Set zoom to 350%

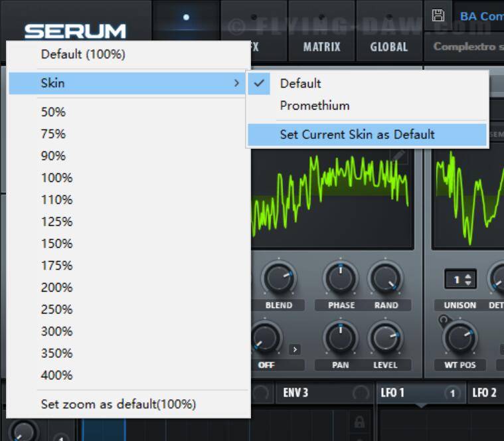pyautogui.click(x=128, y=353)
